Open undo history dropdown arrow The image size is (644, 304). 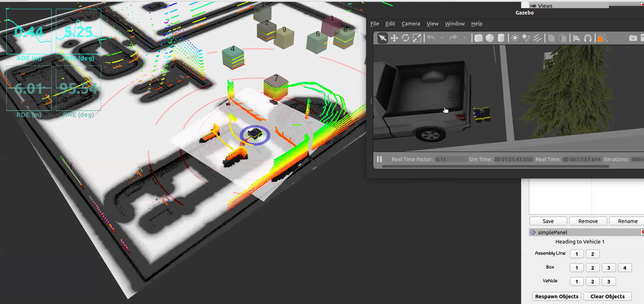click(x=442, y=38)
